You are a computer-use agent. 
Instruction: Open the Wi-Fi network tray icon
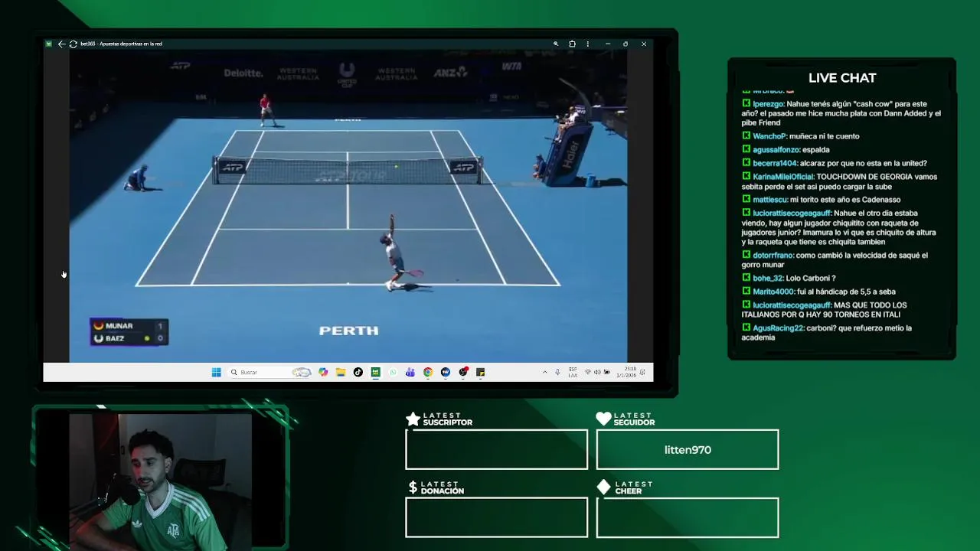coord(587,372)
